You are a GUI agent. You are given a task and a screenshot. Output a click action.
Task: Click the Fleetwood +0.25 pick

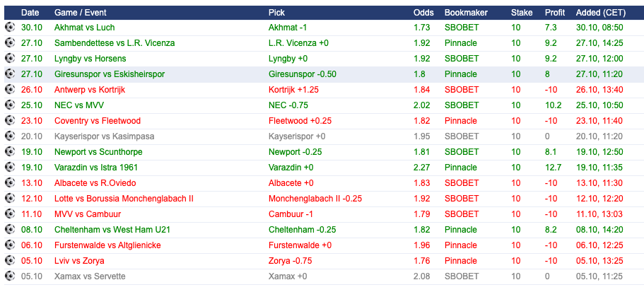[300, 121]
